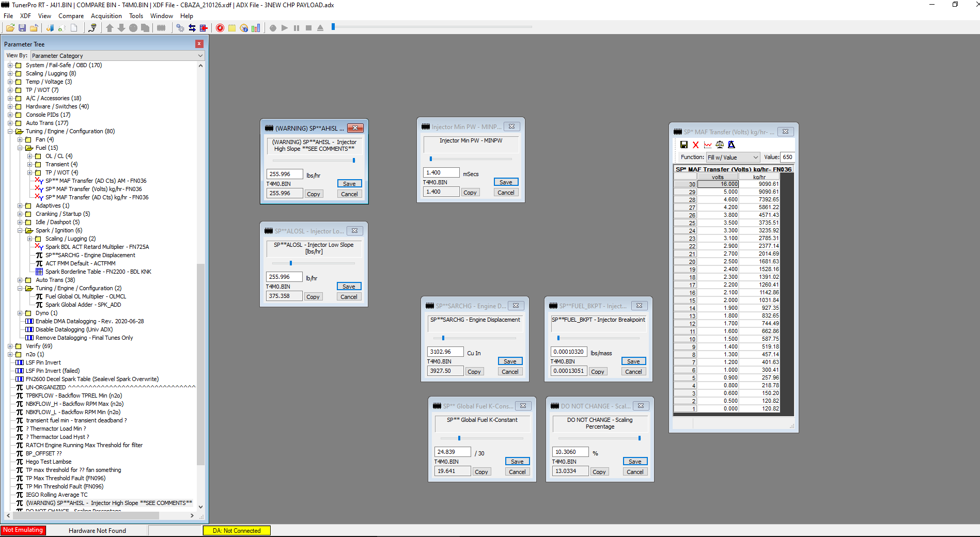Click the Value field in MAF Transfer window
Viewport: 980px width, 537px height.
[787, 157]
